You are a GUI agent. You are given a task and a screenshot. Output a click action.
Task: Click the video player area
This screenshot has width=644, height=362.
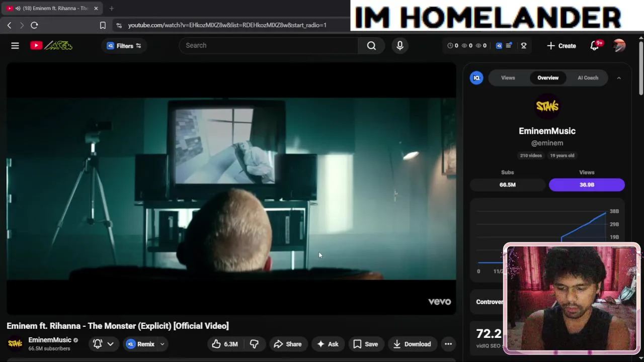tap(231, 189)
